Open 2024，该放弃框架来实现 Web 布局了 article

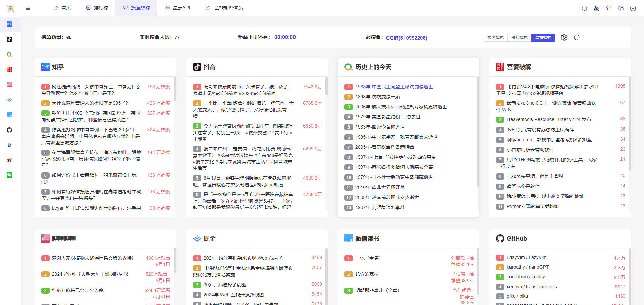point(243,258)
